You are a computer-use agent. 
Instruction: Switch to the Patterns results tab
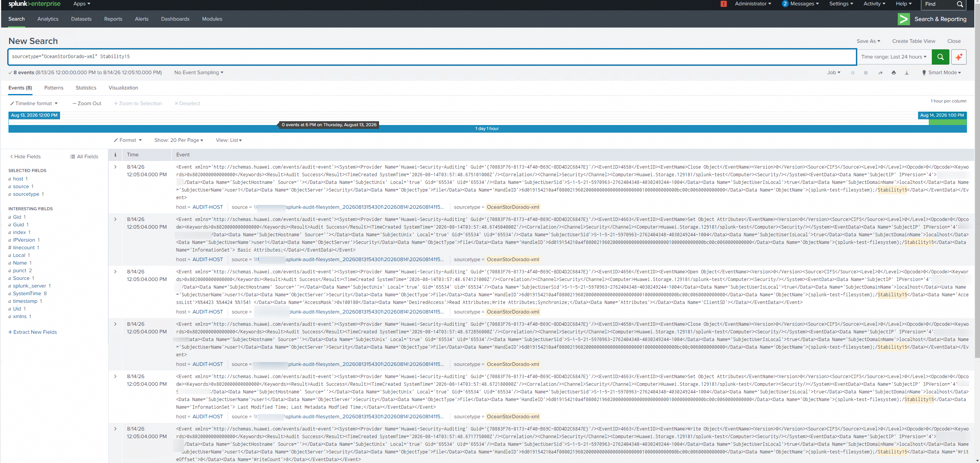54,88
